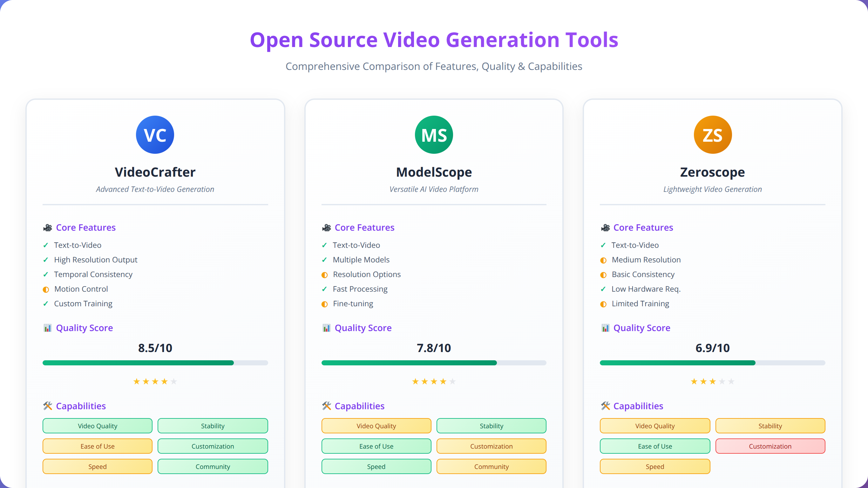Click the VideoCrafter star rating row
The height and width of the screenshot is (488, 868).
pyautogui.click(x=155, y=382)
